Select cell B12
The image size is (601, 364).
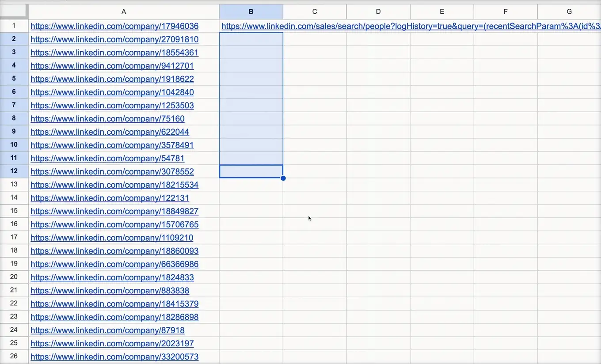pyautogui.click(x=251, y=171)
